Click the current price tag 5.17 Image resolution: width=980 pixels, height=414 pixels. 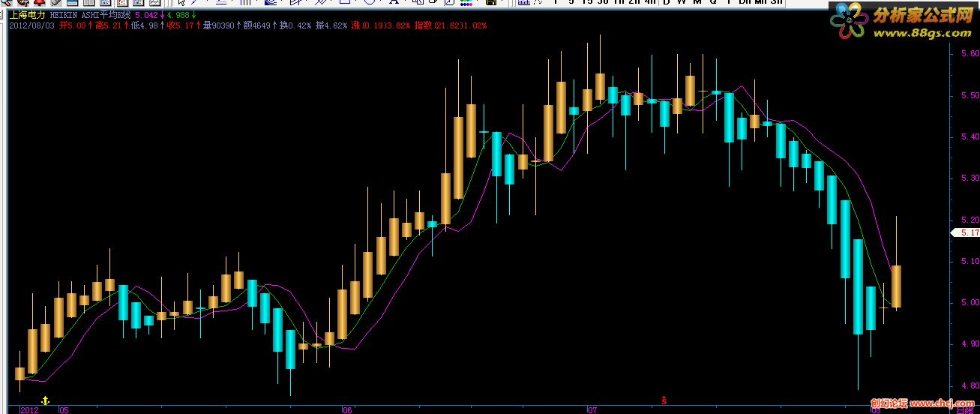click(x=965, y=233)
